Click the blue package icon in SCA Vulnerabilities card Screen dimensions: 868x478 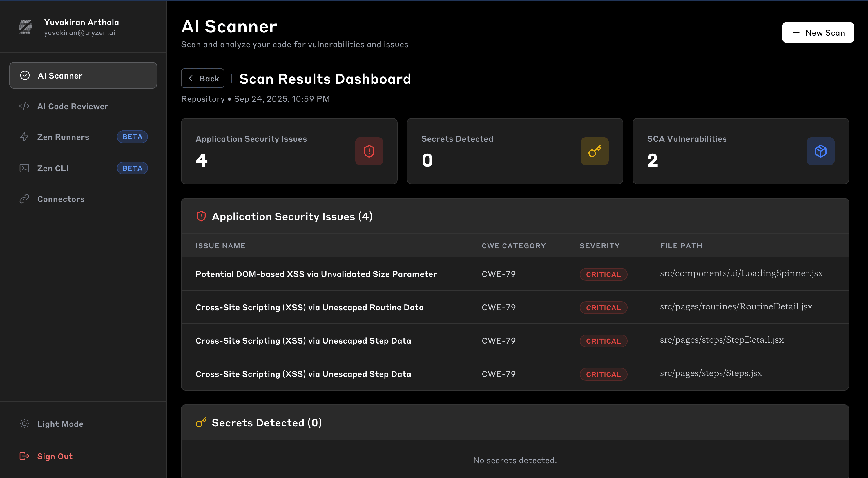820,151
